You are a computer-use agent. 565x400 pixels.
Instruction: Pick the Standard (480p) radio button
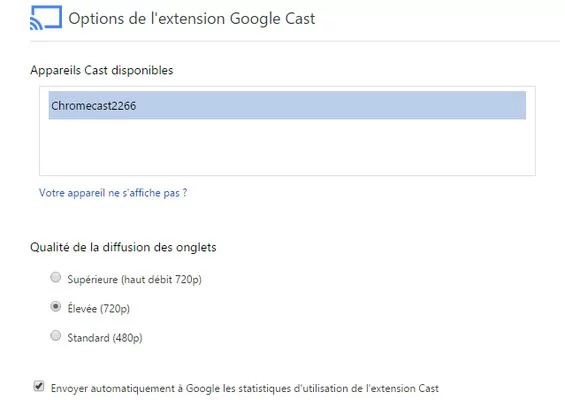(55, 336)
